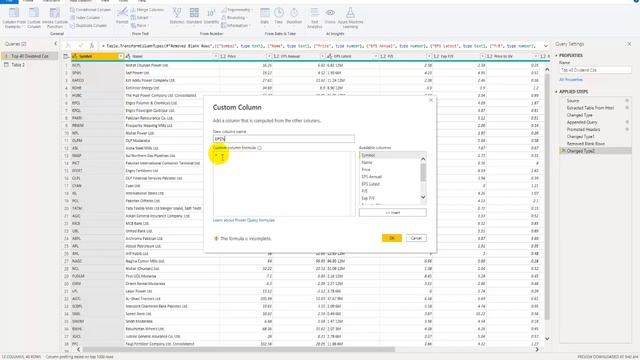Expand the formula bar with chevron

[546, 46]
